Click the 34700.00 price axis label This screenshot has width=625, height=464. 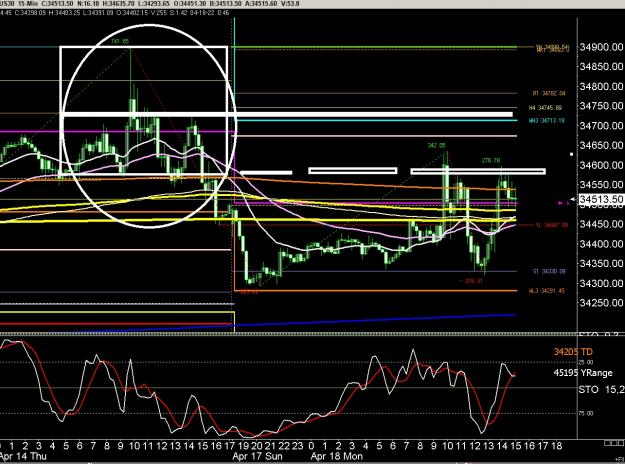pyautogui.click(x=601, y=126)
